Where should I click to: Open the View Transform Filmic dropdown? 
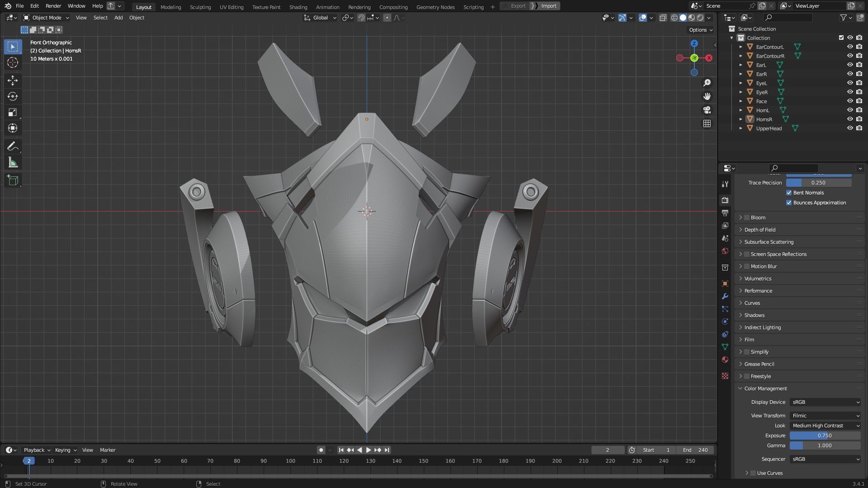825,416
